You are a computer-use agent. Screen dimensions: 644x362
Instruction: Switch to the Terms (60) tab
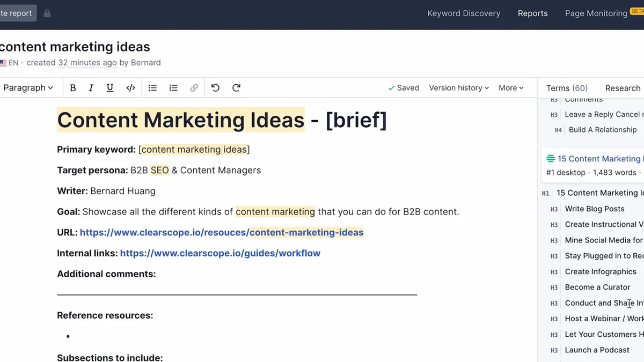[567, 88]
